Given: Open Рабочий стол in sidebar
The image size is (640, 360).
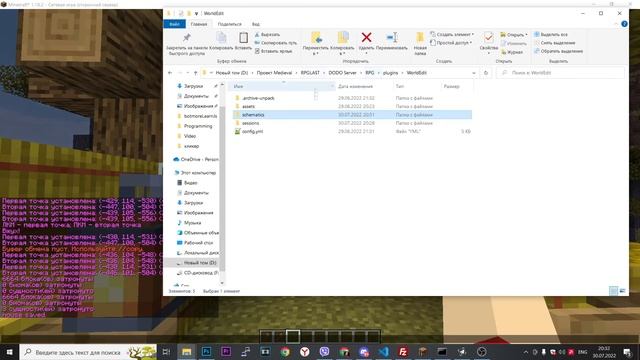Looking at the screenshot, I should click(x=198, y=243).
